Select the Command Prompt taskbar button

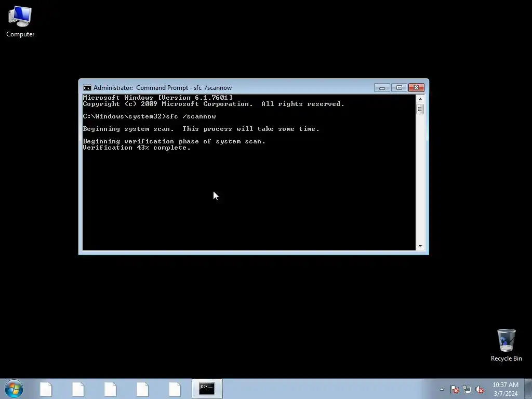point(207,389)
